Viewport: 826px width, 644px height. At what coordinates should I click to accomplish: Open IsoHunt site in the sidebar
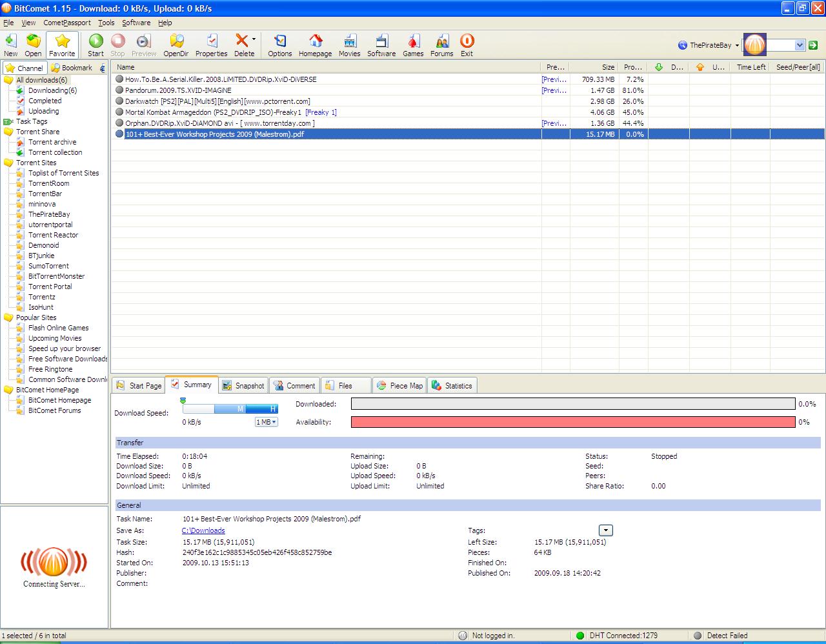click(x=41, y=307)
